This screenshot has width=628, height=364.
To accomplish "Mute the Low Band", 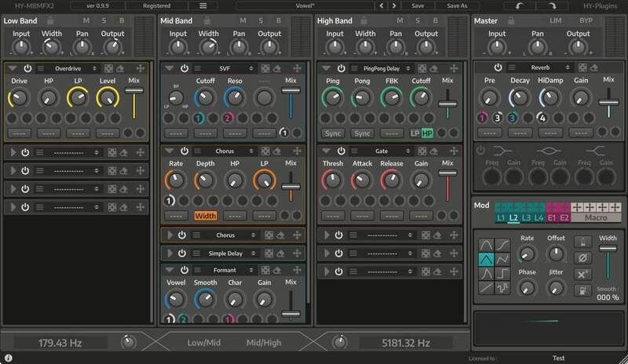I will coord(86,20).
